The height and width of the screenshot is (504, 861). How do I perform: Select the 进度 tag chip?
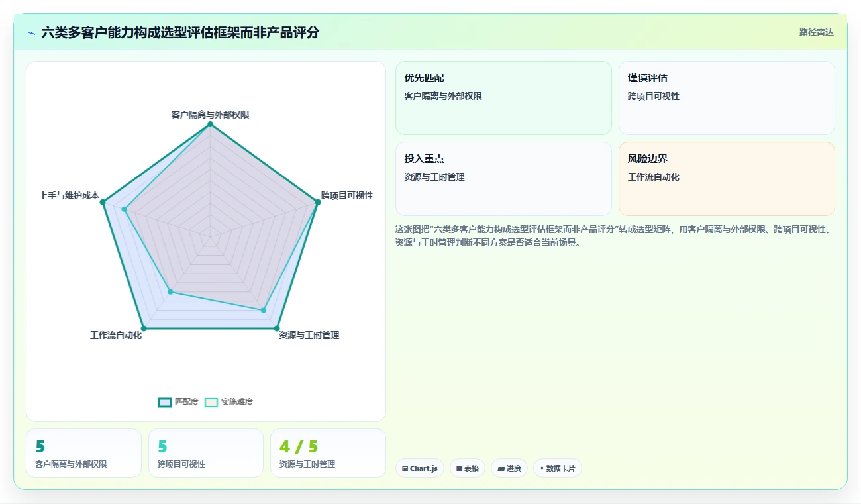[x=509, y=468]
